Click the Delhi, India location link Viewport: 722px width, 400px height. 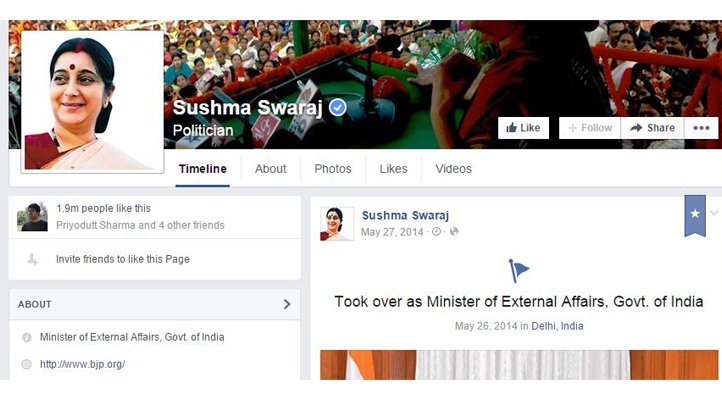tap(557, 326)
